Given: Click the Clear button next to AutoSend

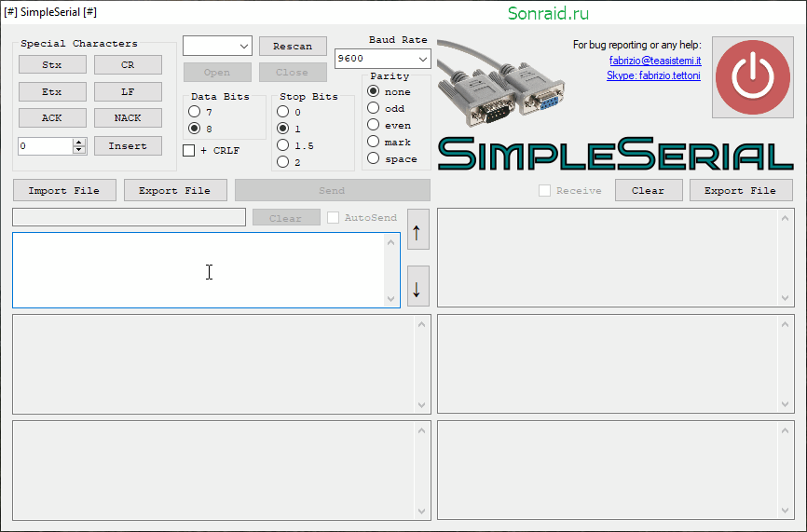Looking at the screenshot, I should [286, 218].
